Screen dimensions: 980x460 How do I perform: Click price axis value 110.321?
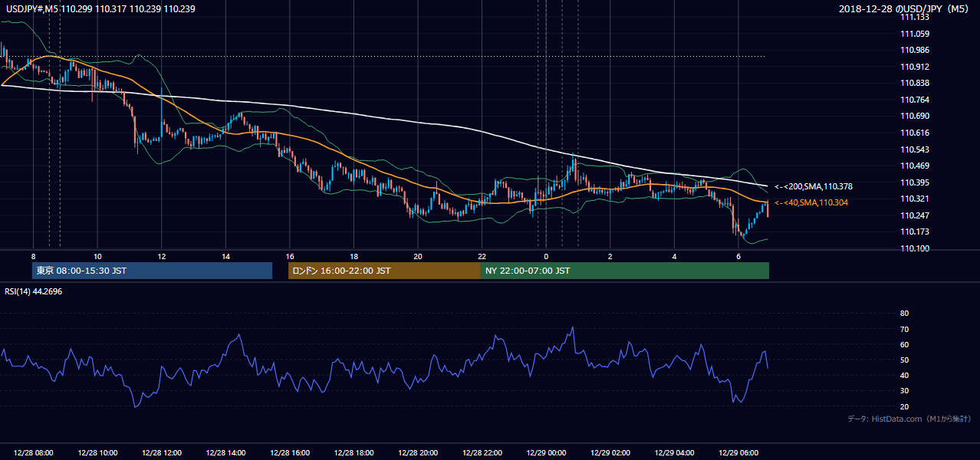pos(914,199)
